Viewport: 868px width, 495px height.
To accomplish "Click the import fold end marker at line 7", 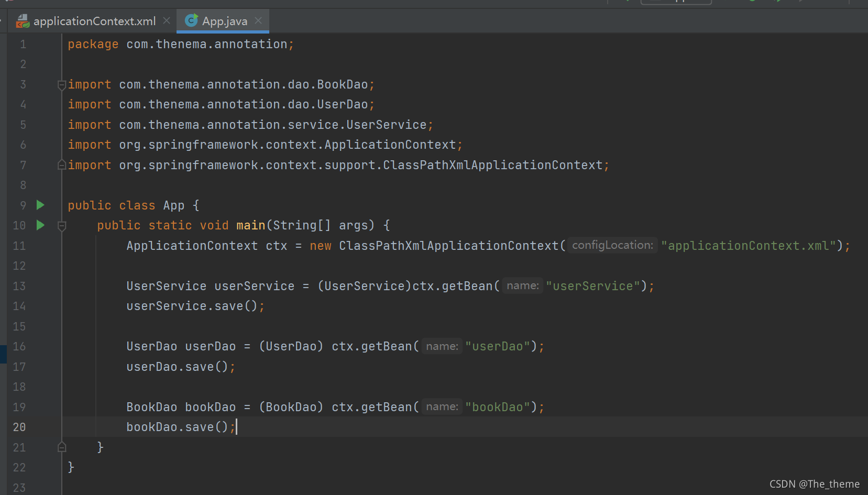I will [61, 165].
